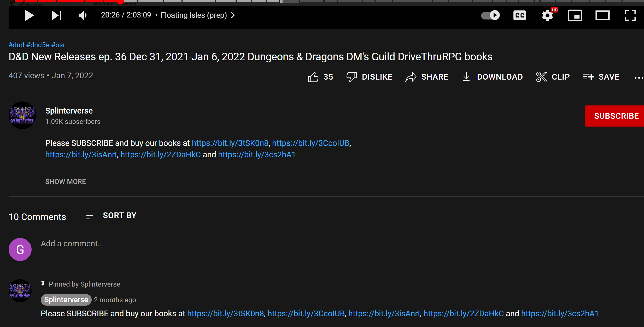Open more actions ellipsis menu
The width and height of the screenshot is (644, 327).
coord(639,78)
